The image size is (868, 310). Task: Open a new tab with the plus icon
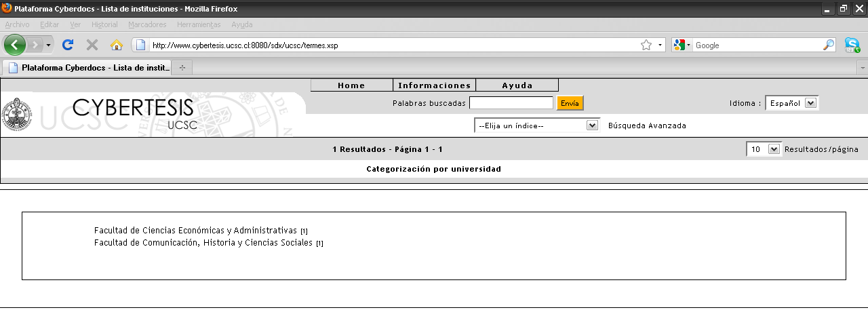182,68
